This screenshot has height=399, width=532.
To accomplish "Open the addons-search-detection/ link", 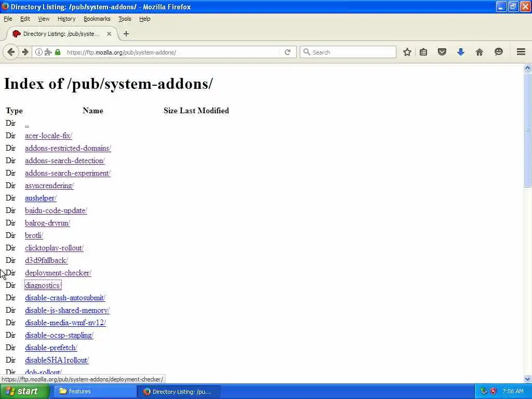I will pos(65,161).
